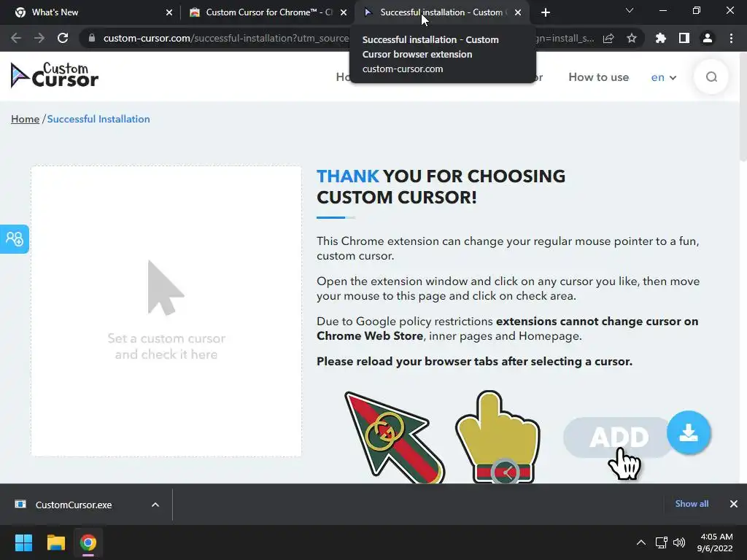Bookmark this page with the star icon
This screenshot has width=747, height=560.
[632, 38]
